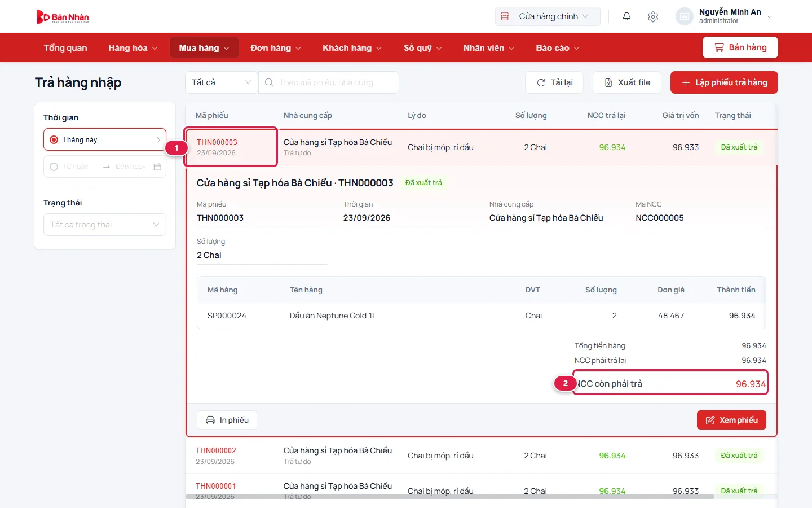Open the Nhân viên menu
Image resolution: width=812 pixels, height=508 pixels.
pyautogui.click(x=489, y=48)
